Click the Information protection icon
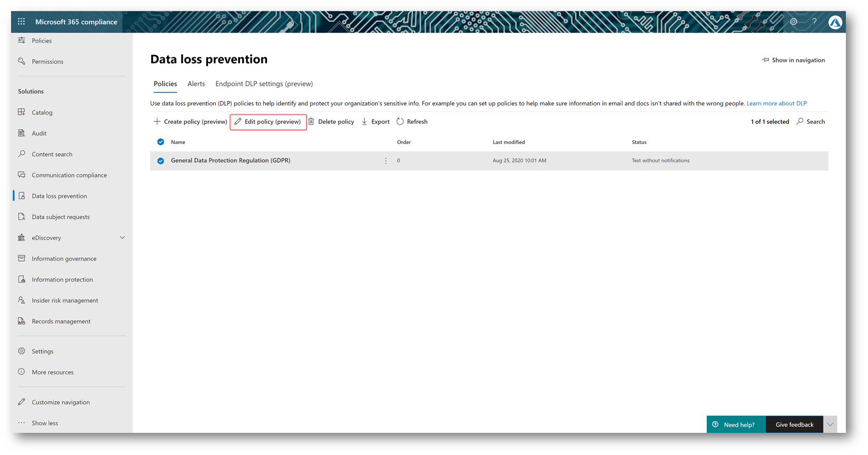This screenshot has width=868, height=455. pos(22,279)
